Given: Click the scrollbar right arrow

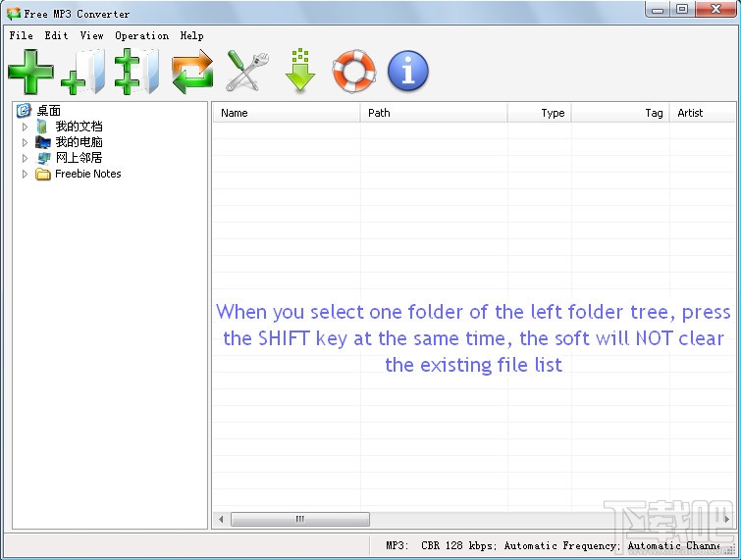Looking at the screenshot, I should click(x=727, y=519).
